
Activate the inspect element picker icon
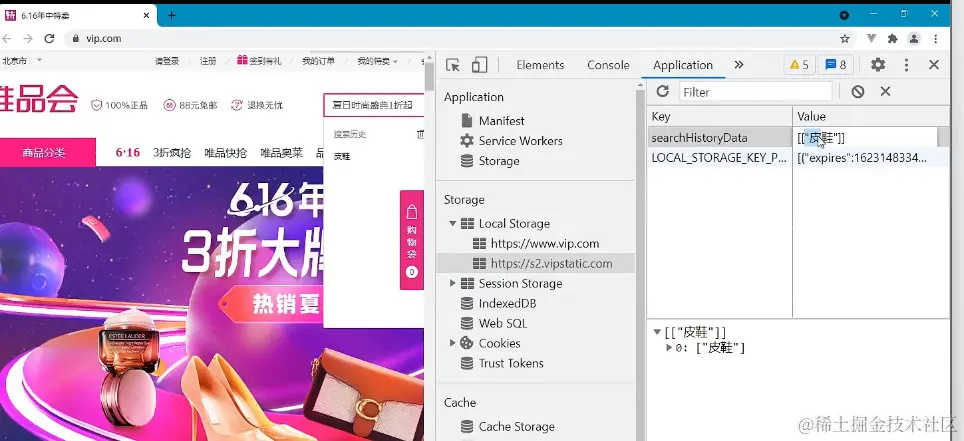pos(453,65)
